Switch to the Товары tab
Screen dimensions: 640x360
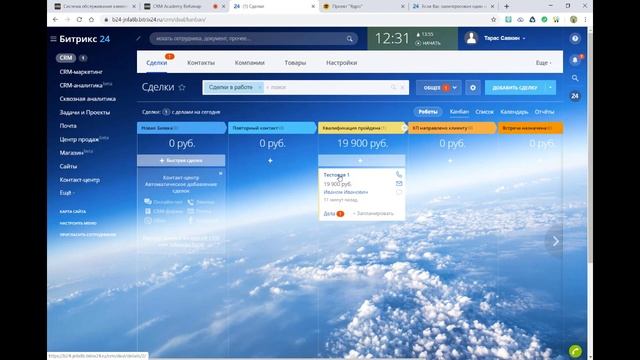pyautogui.click(x=295, y=63)
